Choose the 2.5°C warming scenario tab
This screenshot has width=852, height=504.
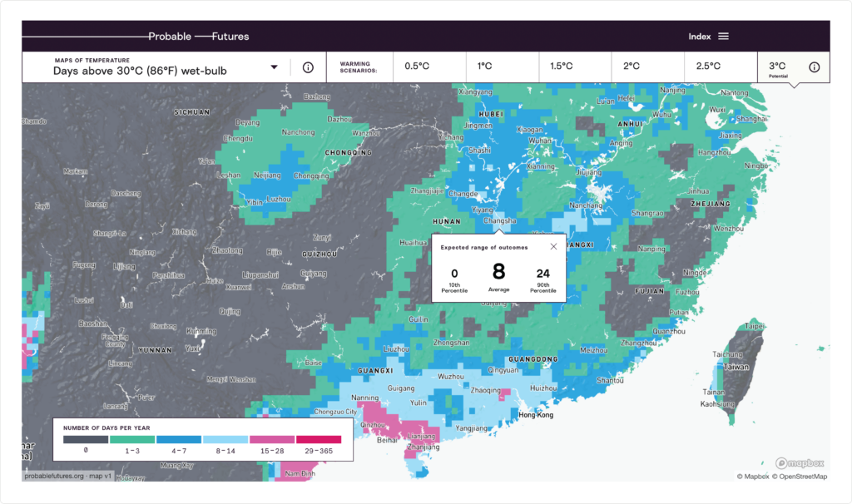click(721, 67)
